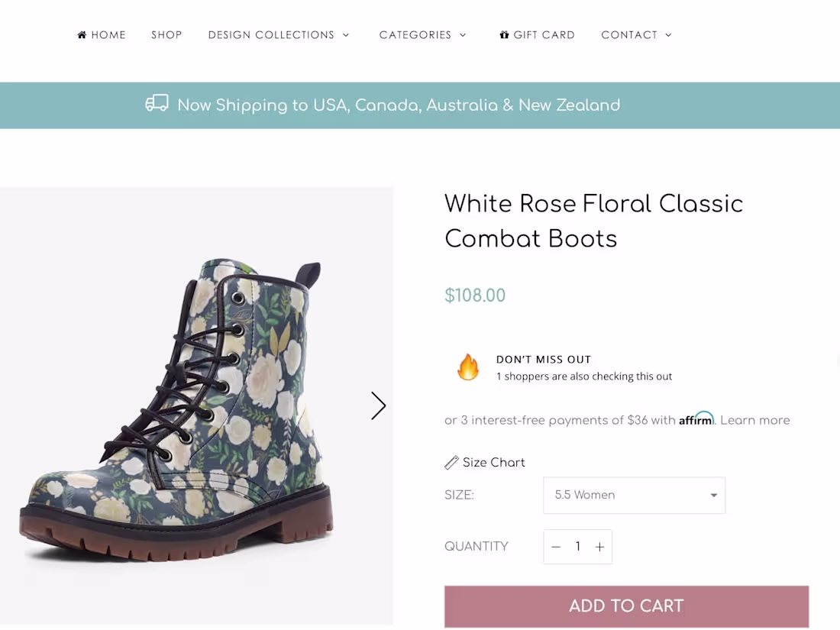This screenshot has height=630, width=840.
Task: Click the pencil icon beside Size Chart
Action: pyautogui.click(x=451, y=462)
